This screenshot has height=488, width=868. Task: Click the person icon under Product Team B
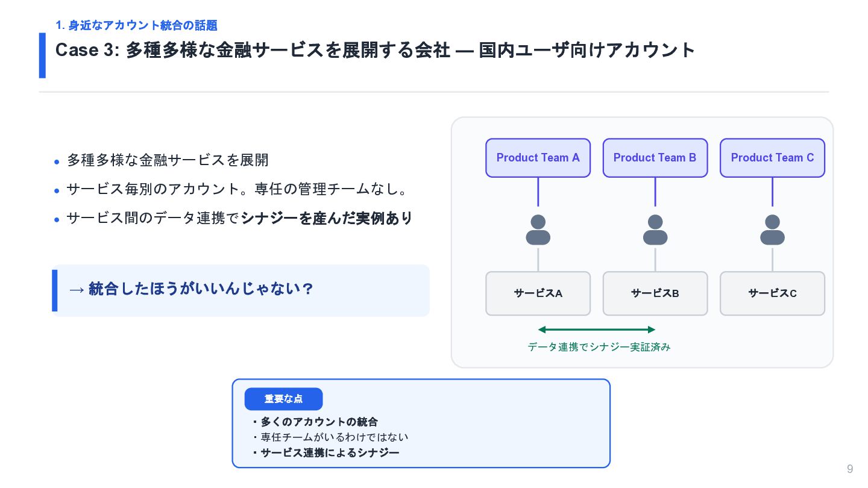655,230
